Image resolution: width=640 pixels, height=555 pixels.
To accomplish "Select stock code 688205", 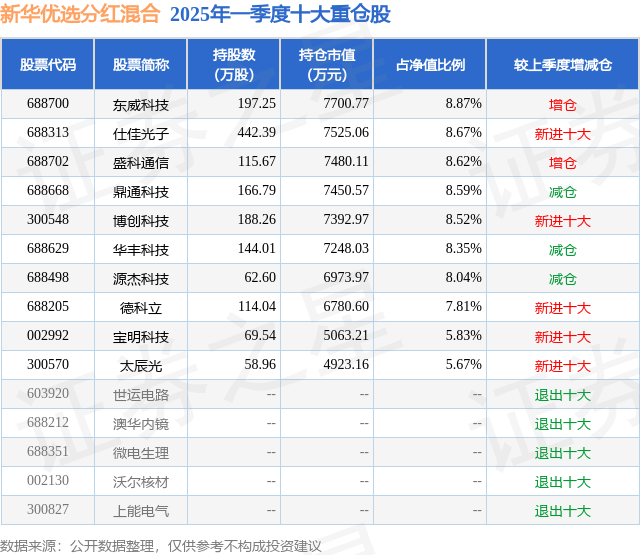I will click(48, 306).
